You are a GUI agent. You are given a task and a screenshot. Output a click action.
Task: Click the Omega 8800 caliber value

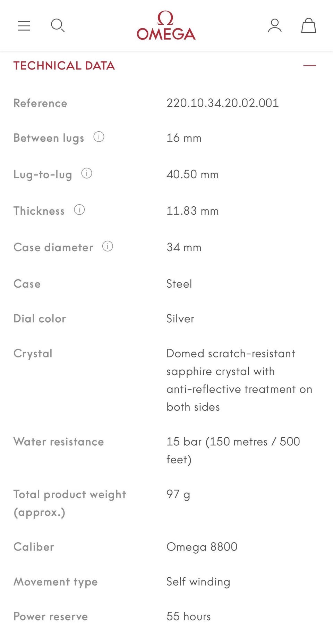point(202,547)
